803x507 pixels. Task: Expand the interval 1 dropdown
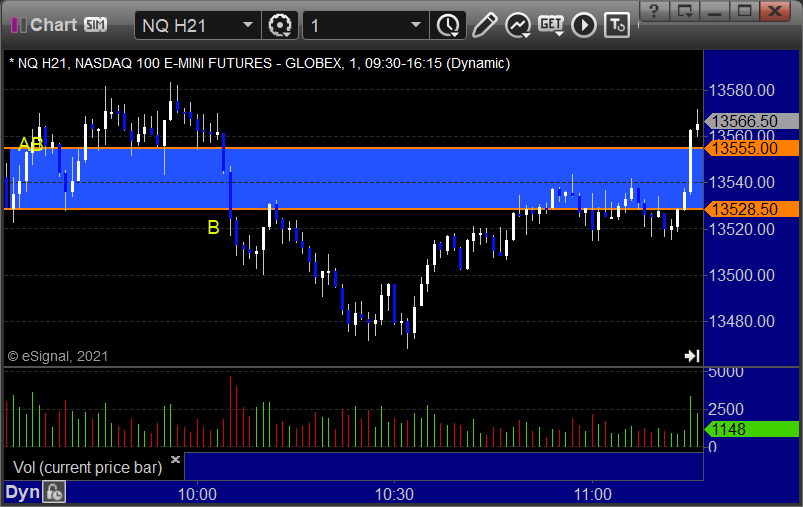click(x=416, y=25)
